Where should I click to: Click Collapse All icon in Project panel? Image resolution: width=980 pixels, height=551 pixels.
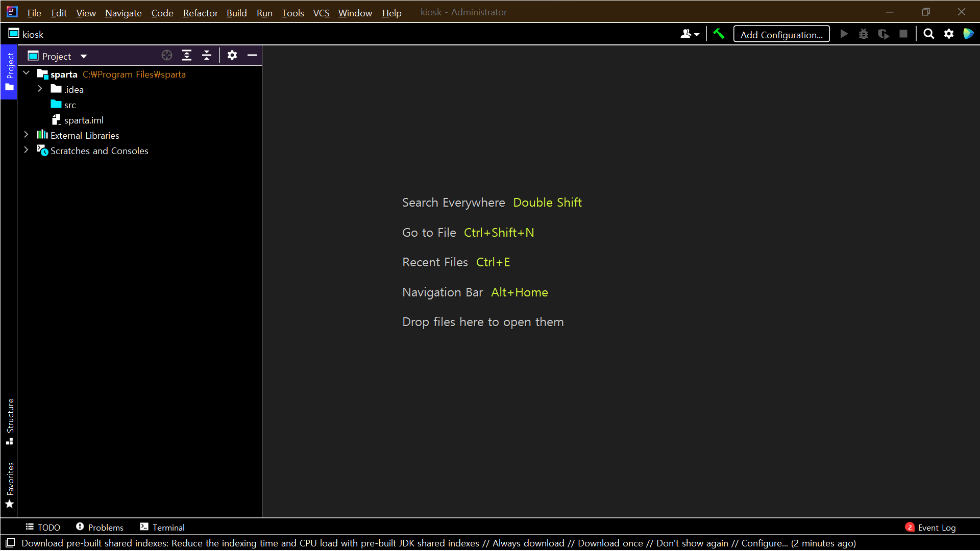click(207, 56)
